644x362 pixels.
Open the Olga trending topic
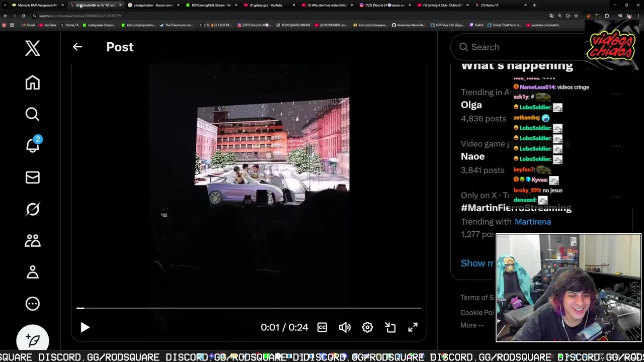[471, 105]
